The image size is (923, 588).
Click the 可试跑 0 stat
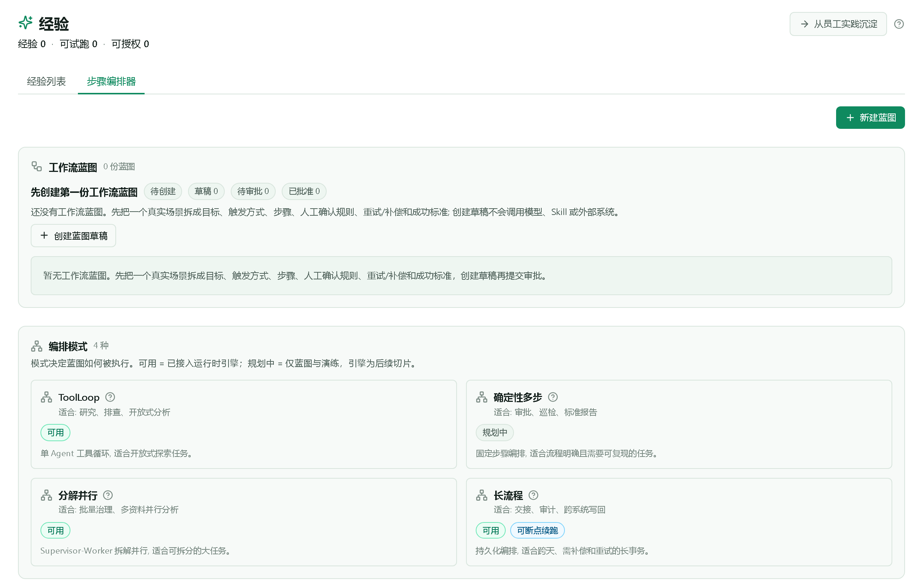coord(78,44)
